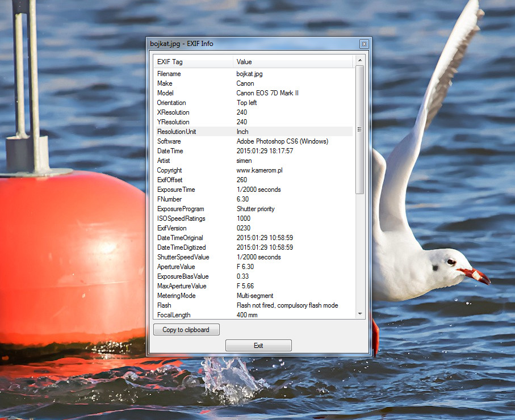515x420 pixels.
Task: Select the ApertureValue row
Action: [253, 267]
